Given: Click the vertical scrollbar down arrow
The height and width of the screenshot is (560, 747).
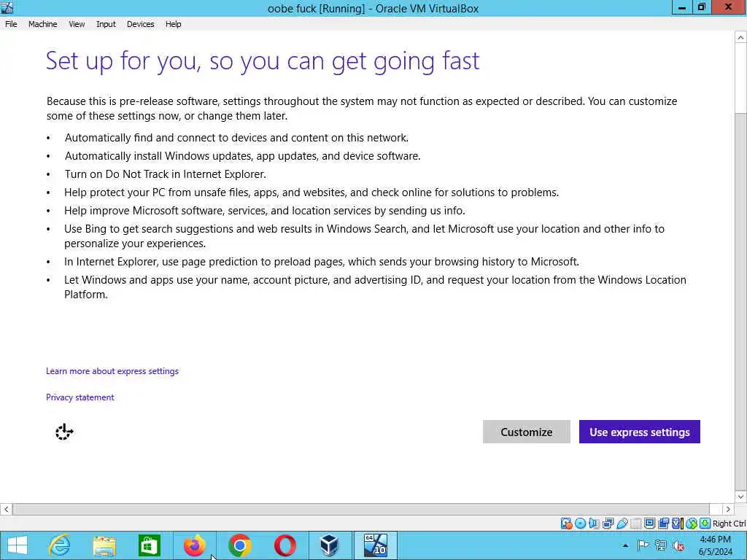Looking at the screenshot, I should click(x=740, y=497).
